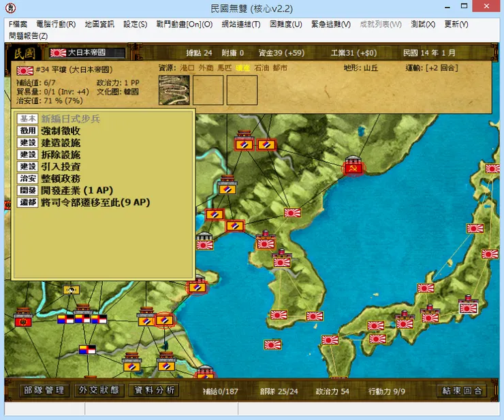
Task: Open 資料分析 panel
Action: click(x=154, y=391)
